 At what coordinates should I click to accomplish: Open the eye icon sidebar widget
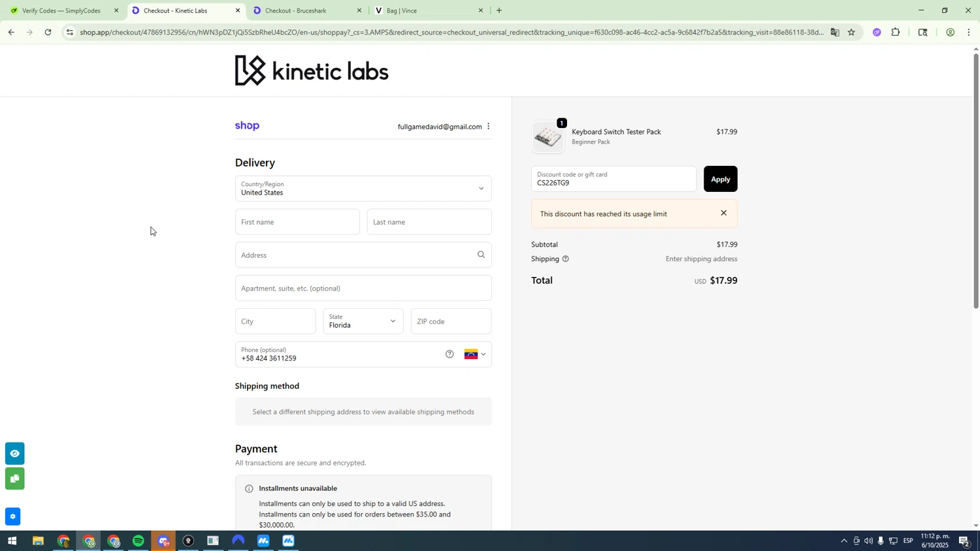[14, 453]
